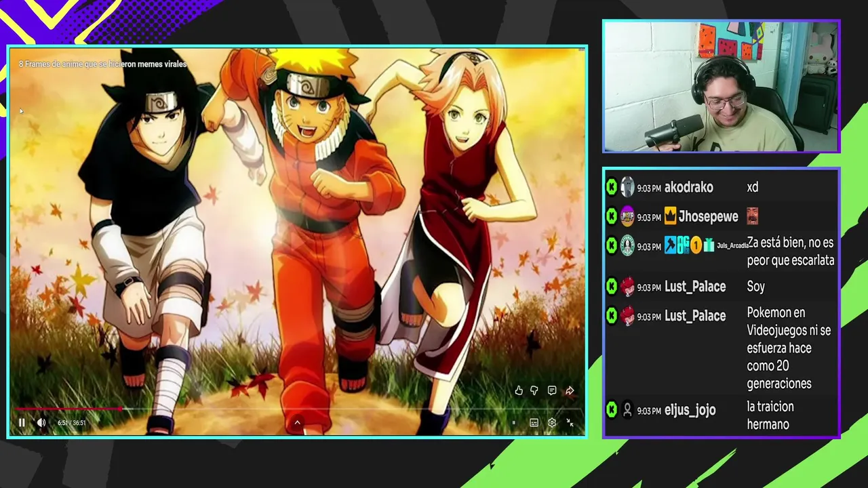The height and width of the screenshot is (488, 868).
Task: Expand the upward chevron above the control bar
Action: [297, 422]
